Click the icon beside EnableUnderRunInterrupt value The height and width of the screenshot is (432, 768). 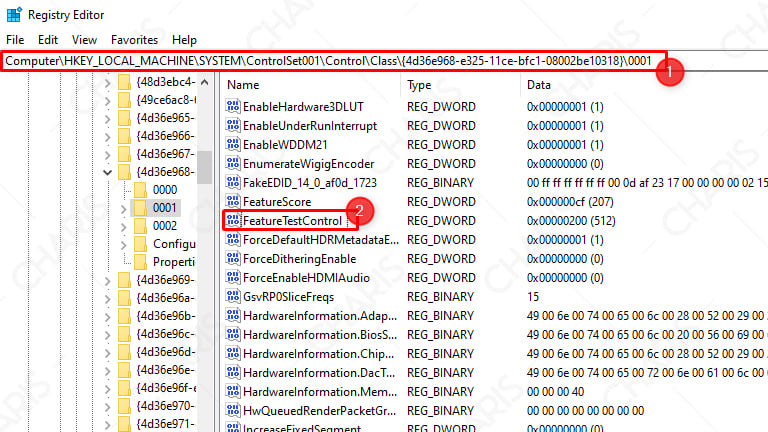click(233, 125)
